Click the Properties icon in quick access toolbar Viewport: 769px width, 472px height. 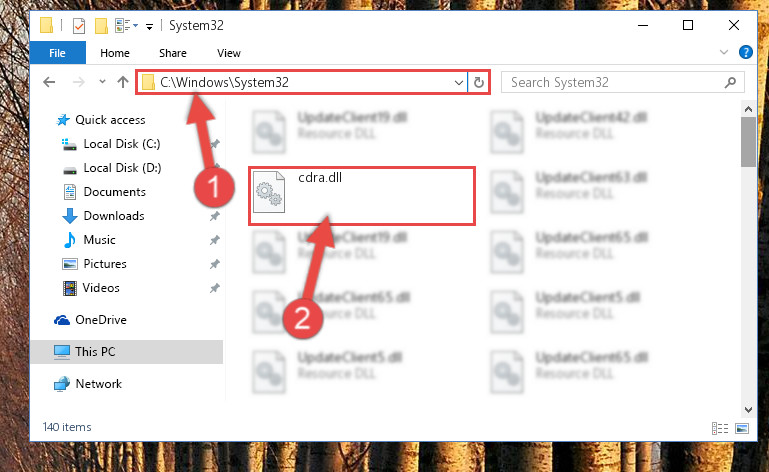click(78, 26)
